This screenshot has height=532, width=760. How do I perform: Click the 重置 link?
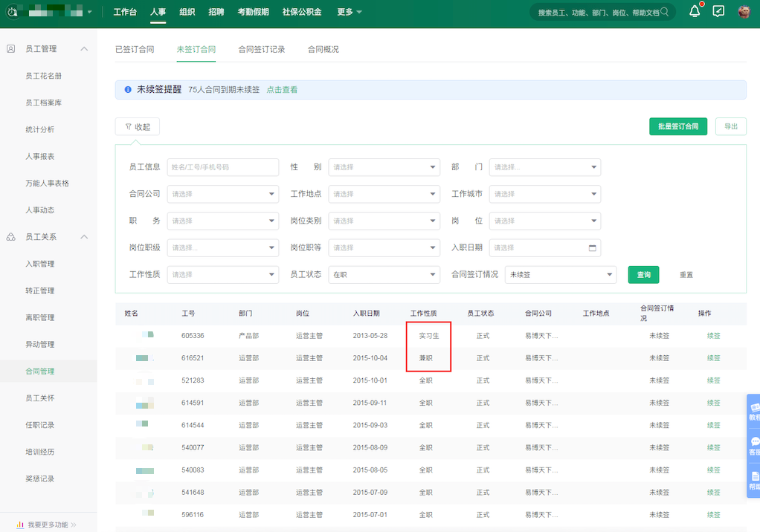point(686,275)
